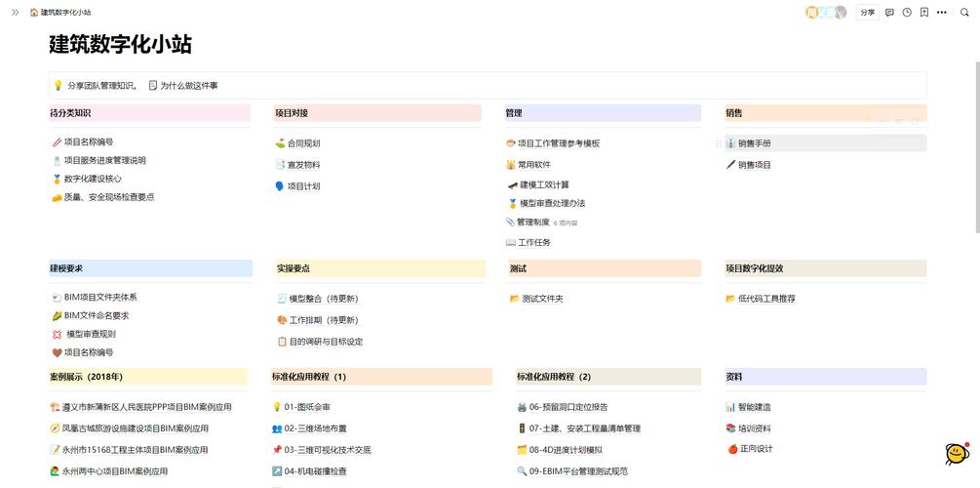Viewport: 980px width, 488px height.
Task: Open 08-4D进度计划模拟
Action: coord(560,450)
